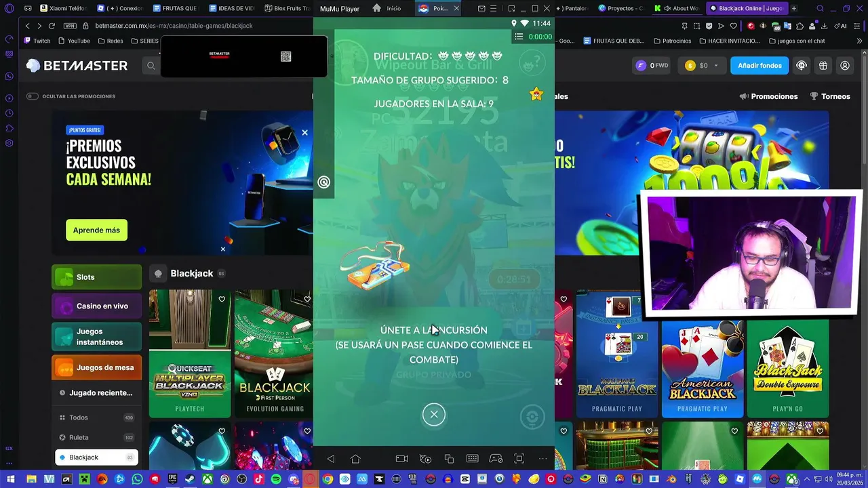Open American Blackjack game
Image resolution: width=868 pixels, height=488 pixels.
702,368
